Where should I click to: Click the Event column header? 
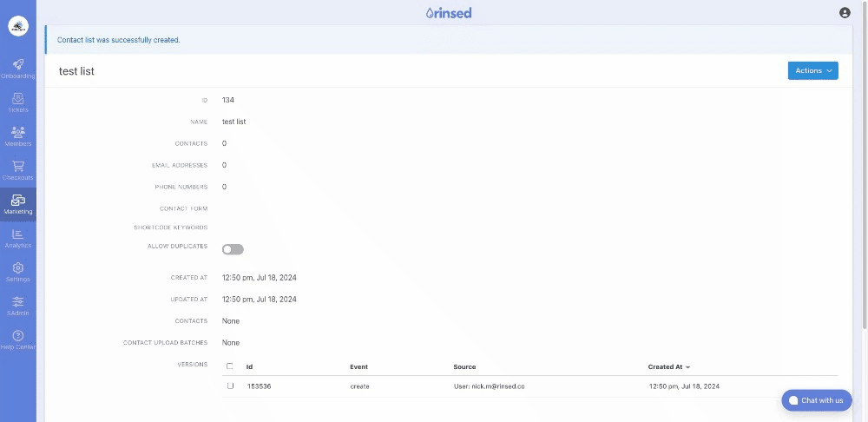click(x=358, y=366)
